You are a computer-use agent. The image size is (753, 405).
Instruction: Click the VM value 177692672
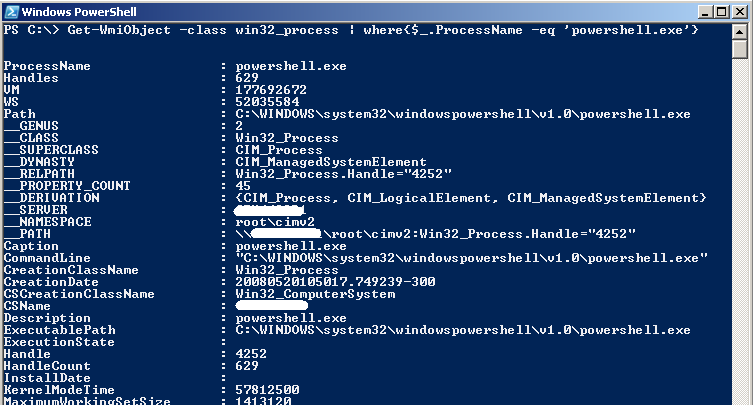click(x=271, y=90)
